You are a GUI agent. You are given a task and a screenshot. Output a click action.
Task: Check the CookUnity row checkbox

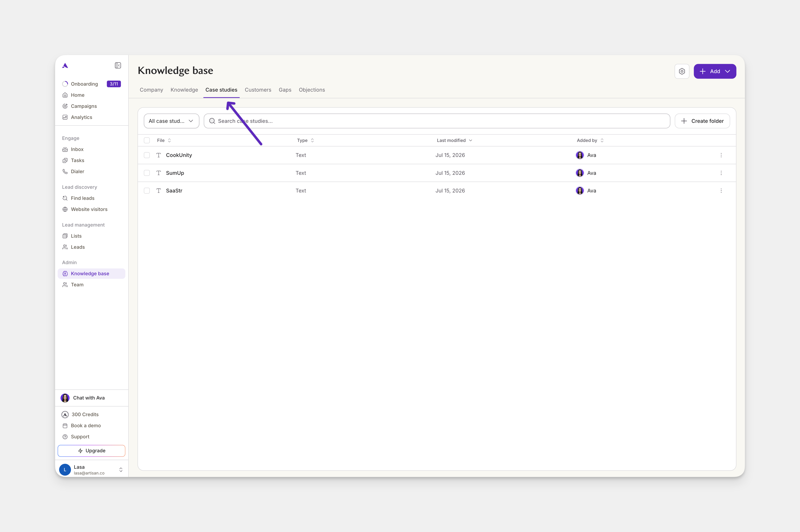[x=147, y=155]
